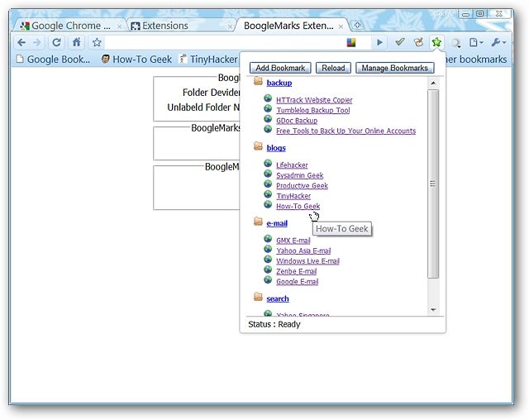Open How-To Geek from the bookmarks bar
This screenshot has height=420, width=529.
pyautogui.click(x=136, y=60)
